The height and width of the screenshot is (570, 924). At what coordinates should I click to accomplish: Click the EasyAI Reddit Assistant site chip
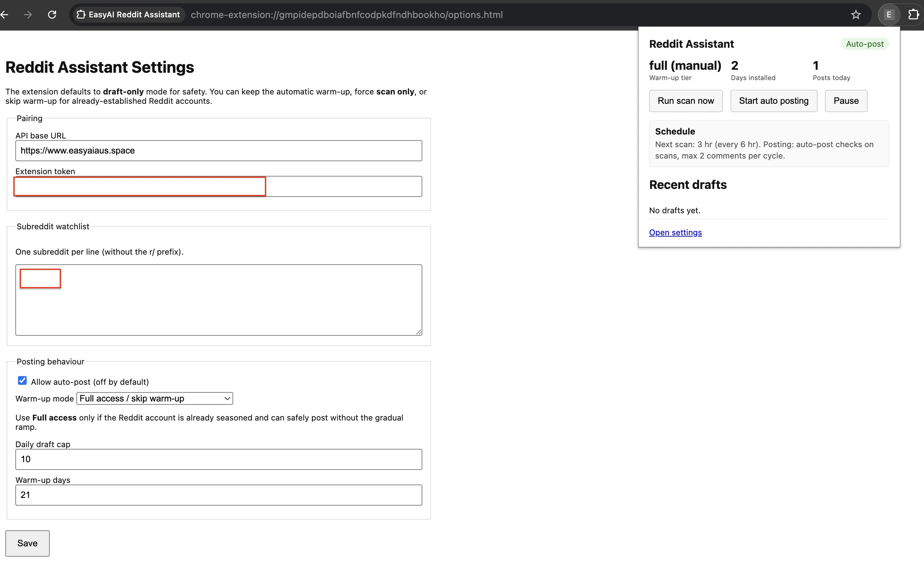point(128,15)
